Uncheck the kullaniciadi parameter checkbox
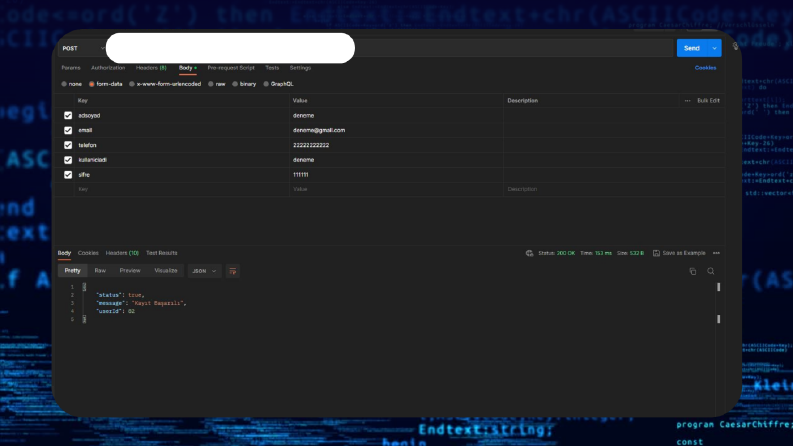This screenshot has height=446, width=793. click(x=68, y=160)
